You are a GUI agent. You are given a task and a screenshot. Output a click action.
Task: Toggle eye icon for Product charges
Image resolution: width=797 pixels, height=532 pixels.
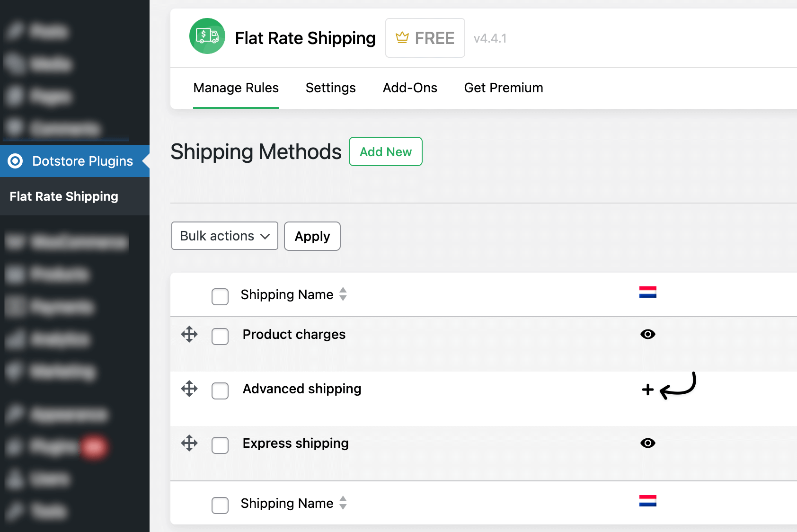click(x=647, y=334)
